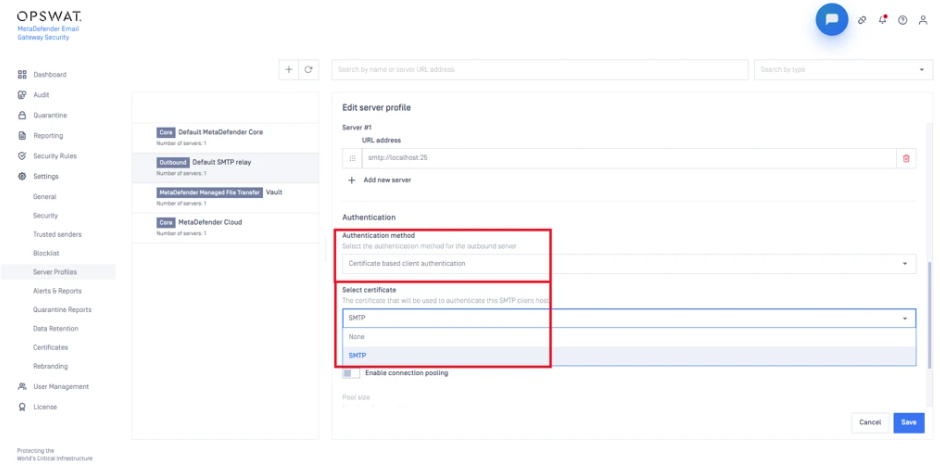Screen dimensions: 940x472
Task: Click the URL address field smtp://localhost:25
Action: click(x=629, y=158)
